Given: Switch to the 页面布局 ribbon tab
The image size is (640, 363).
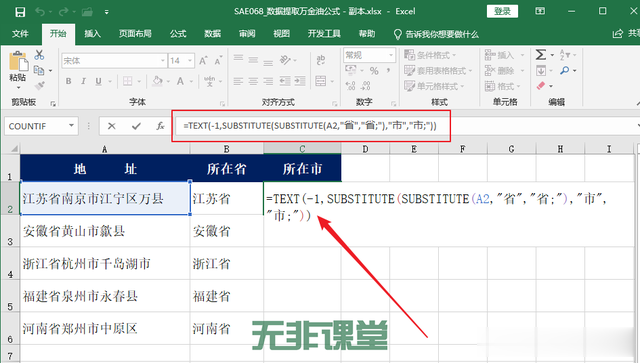Looking at the screenshot, I should click(135, 33).
